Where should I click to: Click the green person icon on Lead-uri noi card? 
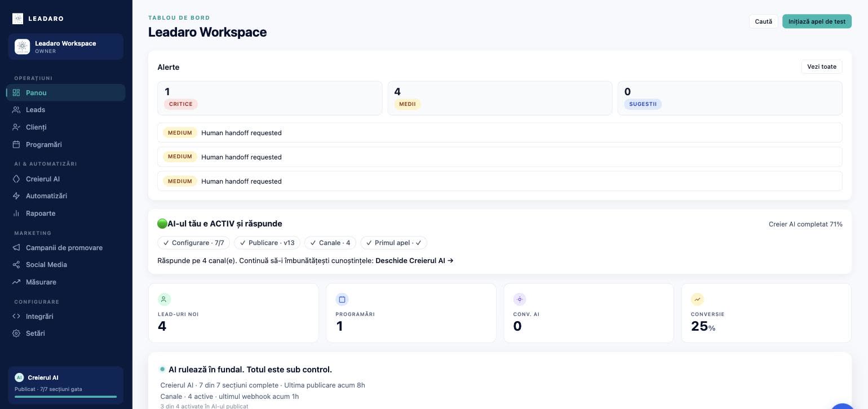(164, 299)
